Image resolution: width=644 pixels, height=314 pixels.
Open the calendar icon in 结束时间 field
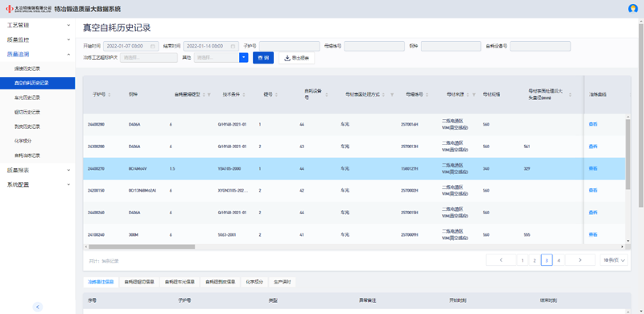click(x=233, y=46)
